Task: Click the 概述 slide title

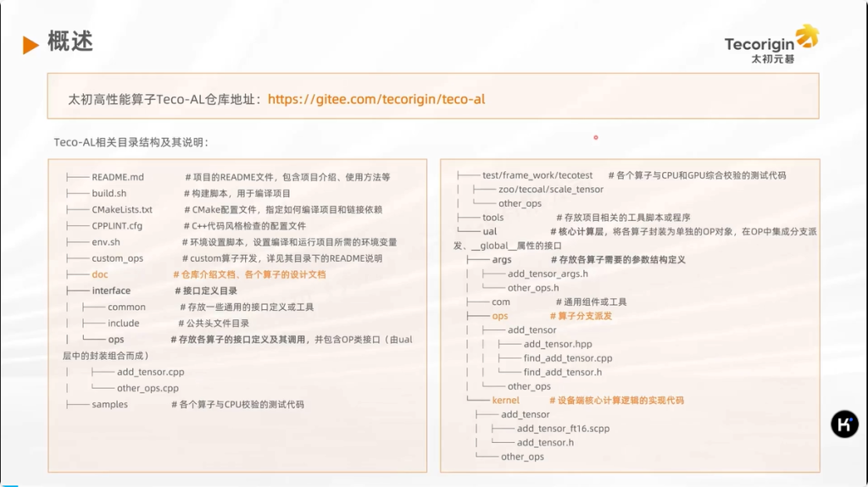Action: (x=70, y=42)
